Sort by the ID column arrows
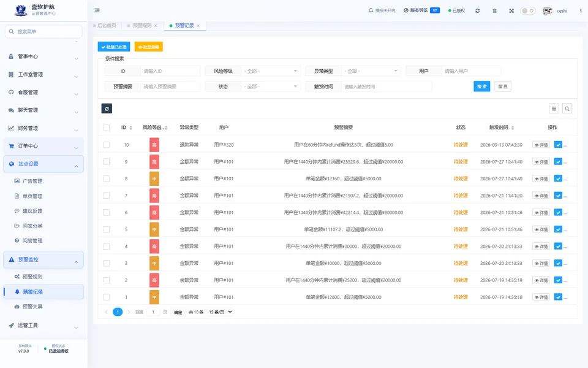This screenshot has height=368, width=588. pyautogui.click(x=131, y=128)
